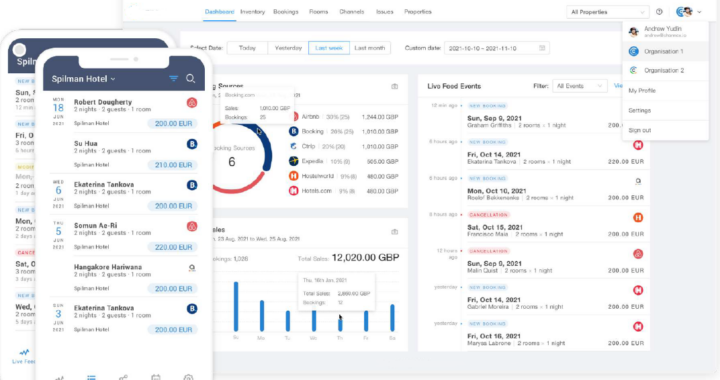The height and width of the screenshot is (380, 720).
Task: Click channel icon on Roelof Bekkenenks feed event
Action: click(x=638, y=181)
